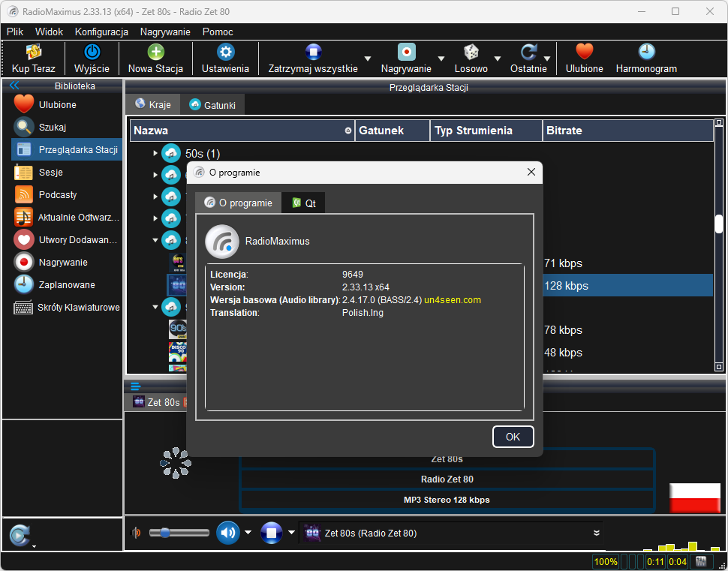Switch to the Kraje tab
The image size is (728, 571).
153,104
